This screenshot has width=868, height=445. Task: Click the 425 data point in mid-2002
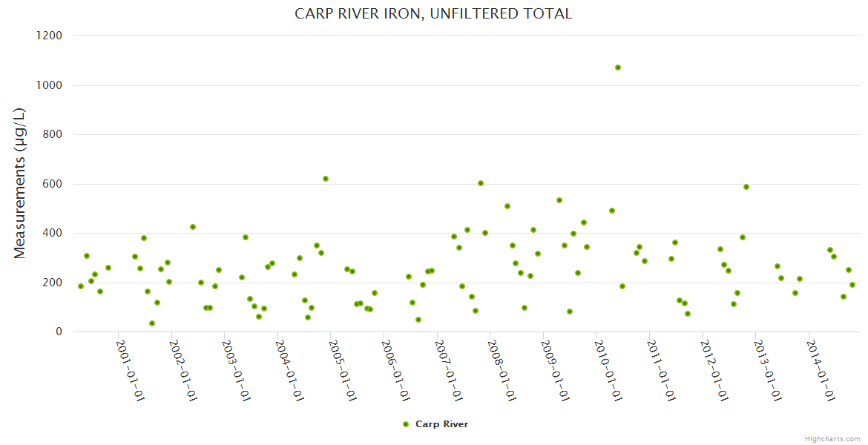pyautogui.click(x=193, y=227)
